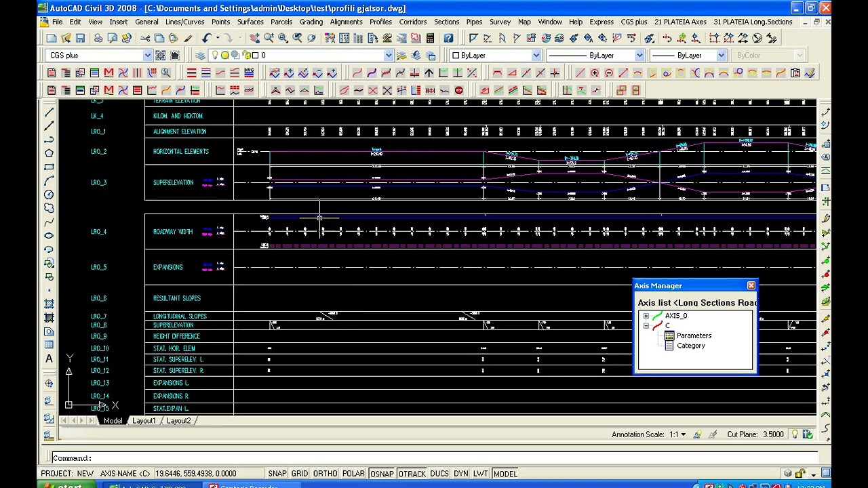Open the Corridors menu
Image resolution: width=868 pixels, height=488 pixels.
point(412,22)
